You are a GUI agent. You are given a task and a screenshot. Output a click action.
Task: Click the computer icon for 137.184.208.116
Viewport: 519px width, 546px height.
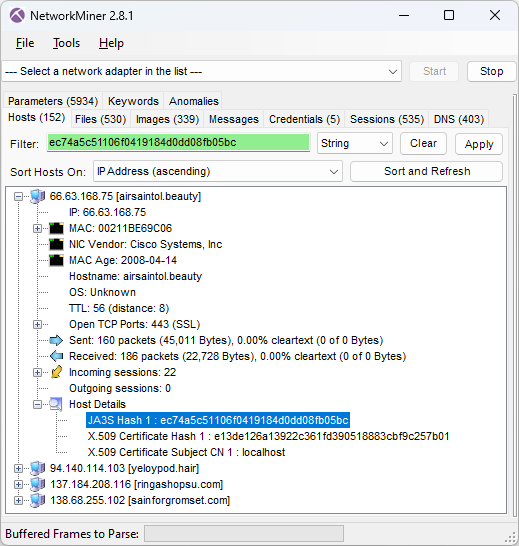pos(37,484)
